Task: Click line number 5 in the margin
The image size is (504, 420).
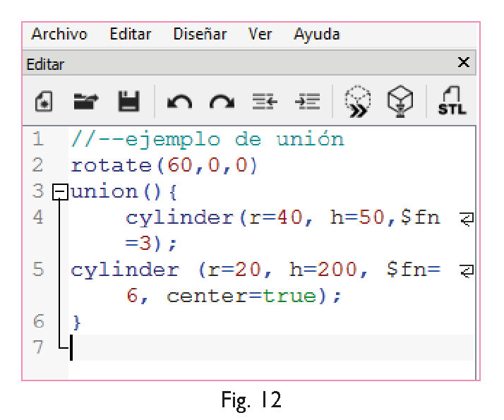Action: pos(39,270)
